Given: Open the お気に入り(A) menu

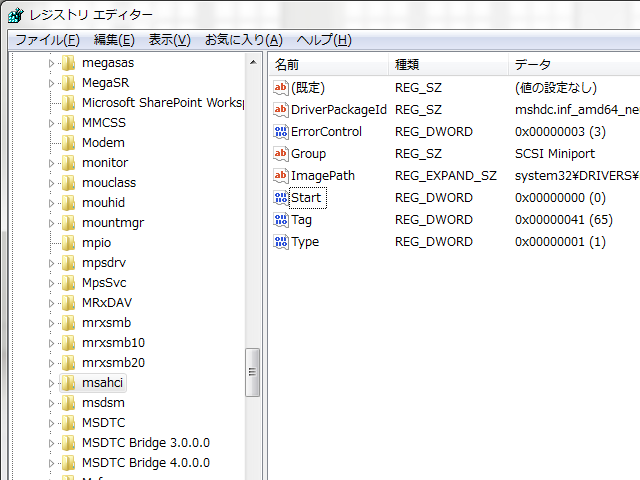Looking at the screenshot, I should 243,40.
